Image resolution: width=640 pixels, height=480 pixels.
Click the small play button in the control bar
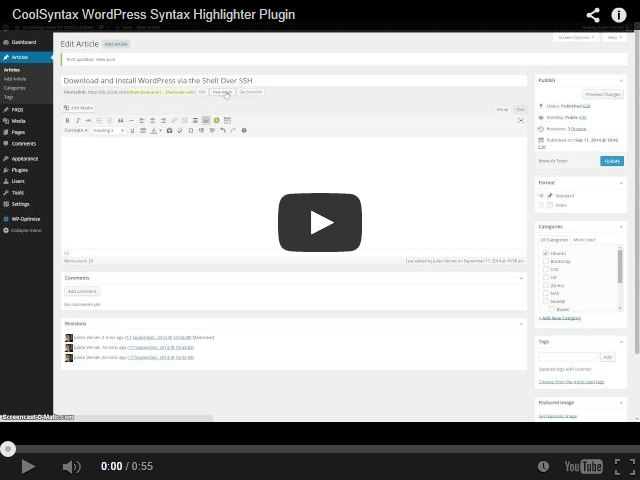point(28,467)
